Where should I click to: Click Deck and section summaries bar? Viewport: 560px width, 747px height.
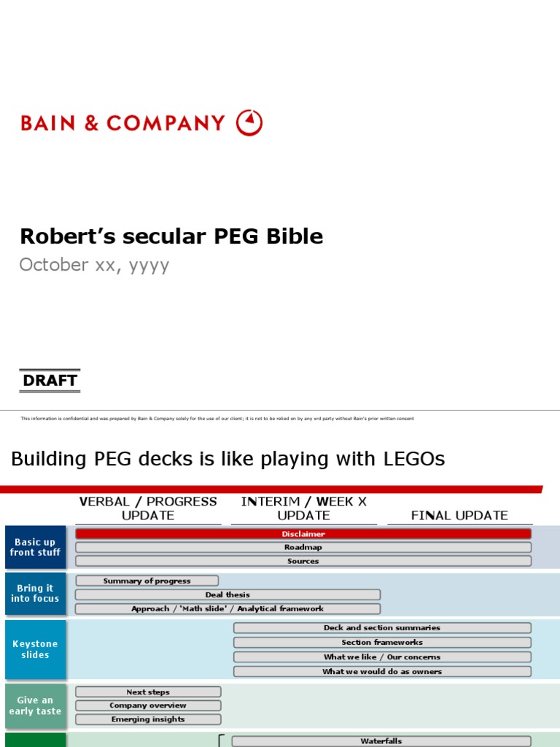click(382, 628)
